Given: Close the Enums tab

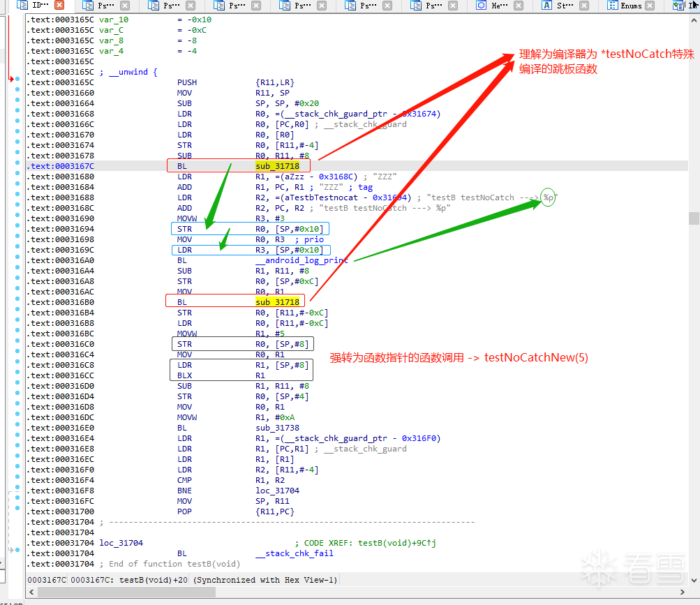Looking at the screenshot, I should 650,6.
